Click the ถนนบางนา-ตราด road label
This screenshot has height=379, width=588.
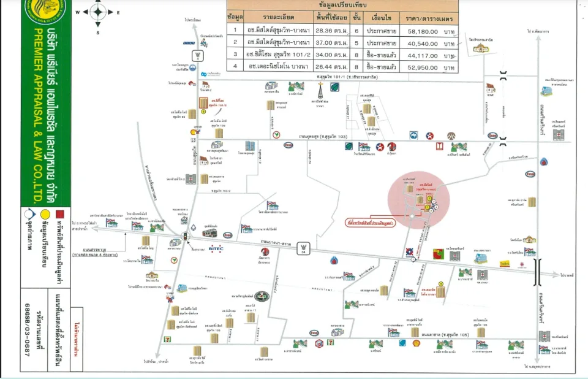276,243
